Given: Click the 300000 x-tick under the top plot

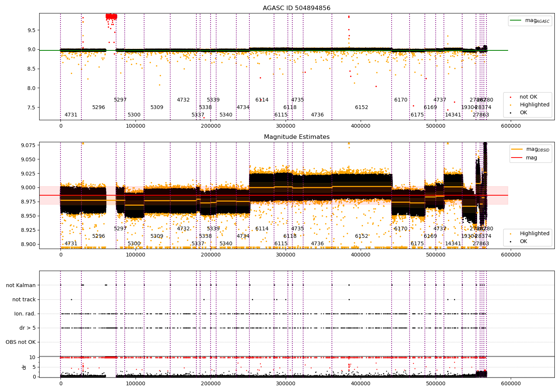Looking at the screenshot, I should [286, 126].
